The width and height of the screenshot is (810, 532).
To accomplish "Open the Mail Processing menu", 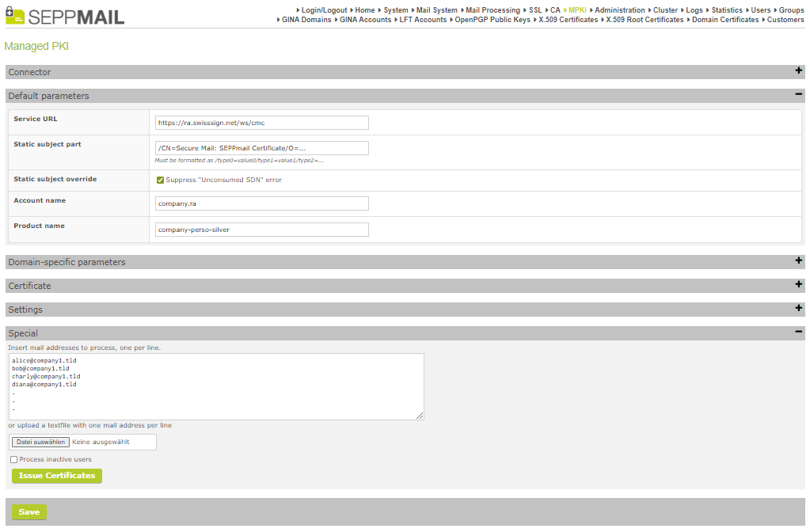I will (x=492, y=10).
